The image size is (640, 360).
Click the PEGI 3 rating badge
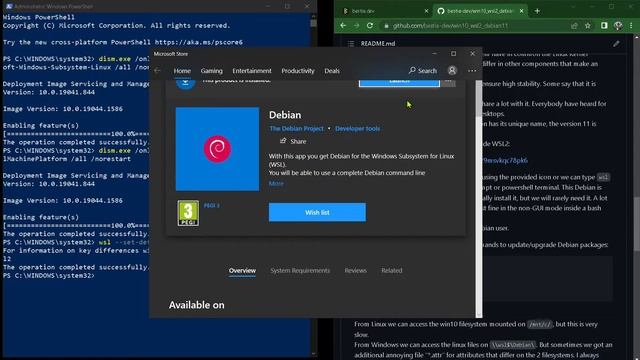coord(188,213)
